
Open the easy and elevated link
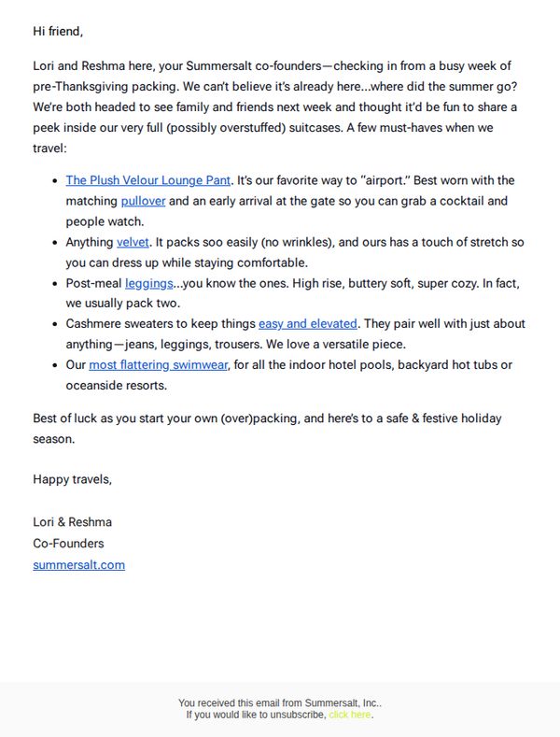tap(308, 324)
